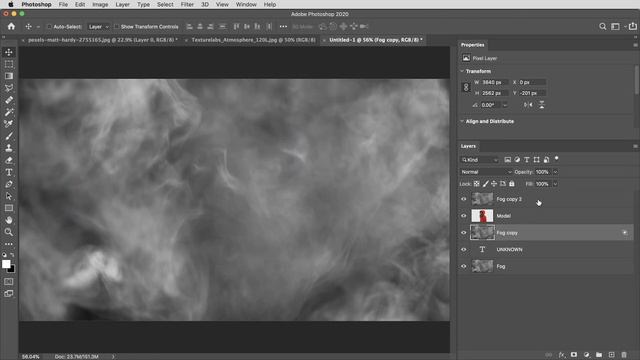Screen dimensions: 640x360
Task: Select the Horizontal Type tool
Action: pyautogui.click(x=9, y=172)
